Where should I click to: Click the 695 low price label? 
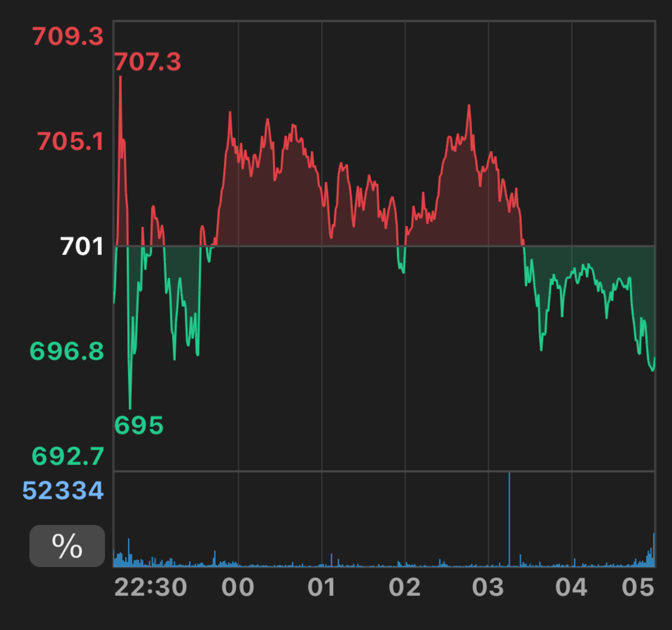[x=139, y=425]
